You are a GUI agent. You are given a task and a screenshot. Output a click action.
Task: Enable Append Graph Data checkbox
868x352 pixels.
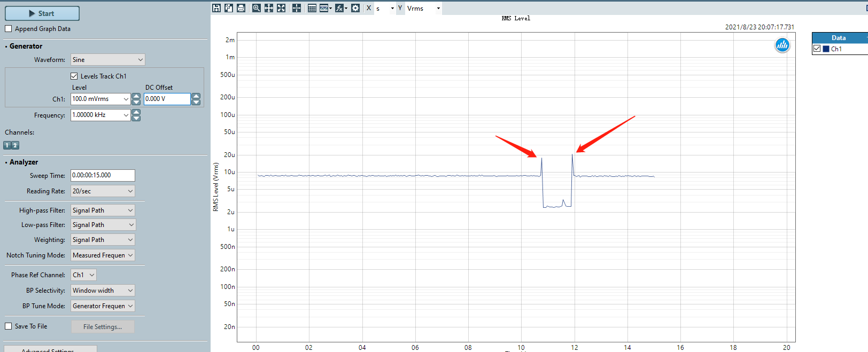9,29
